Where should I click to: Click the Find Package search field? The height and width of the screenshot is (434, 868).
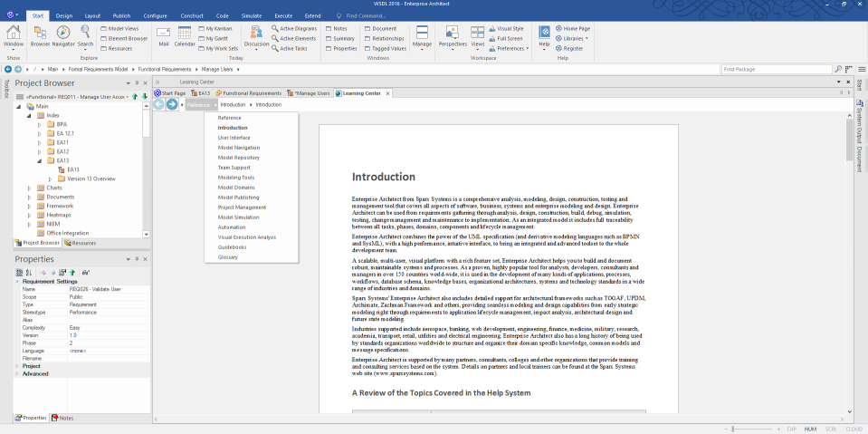pyautogui.click(x=776, y=69)
